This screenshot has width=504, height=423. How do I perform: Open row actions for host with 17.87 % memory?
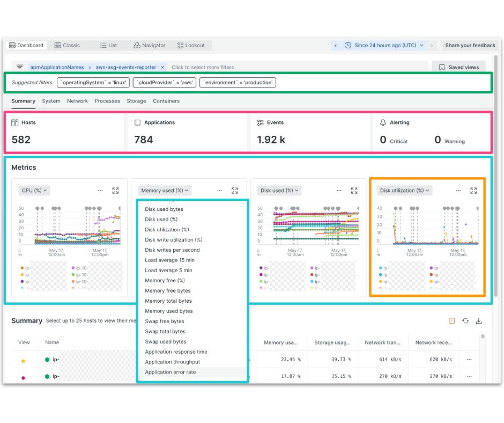coord(469,376)
